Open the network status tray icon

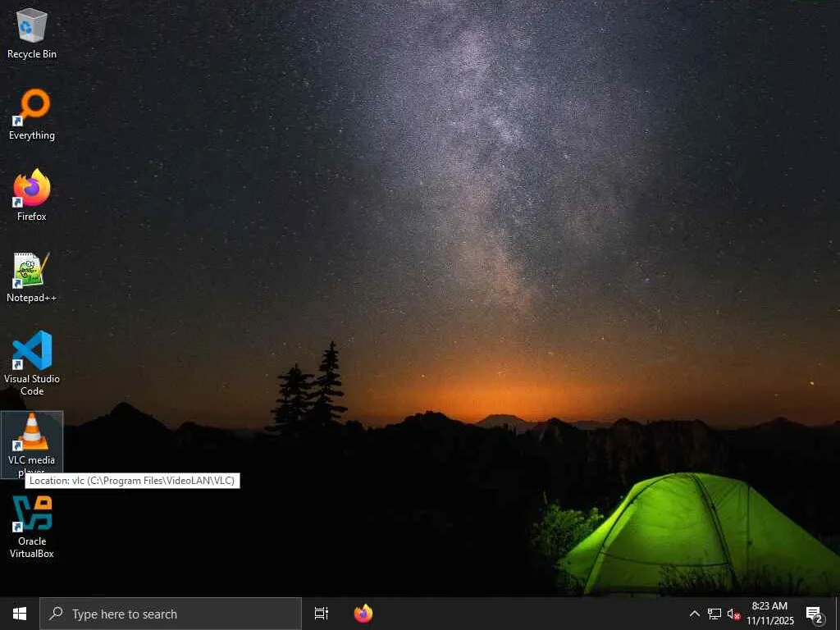(714, 614)
